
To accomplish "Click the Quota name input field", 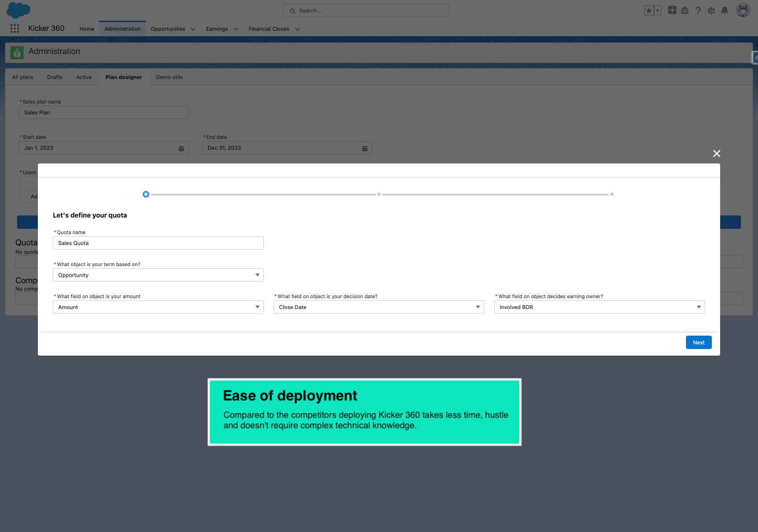I will [158, 243].
